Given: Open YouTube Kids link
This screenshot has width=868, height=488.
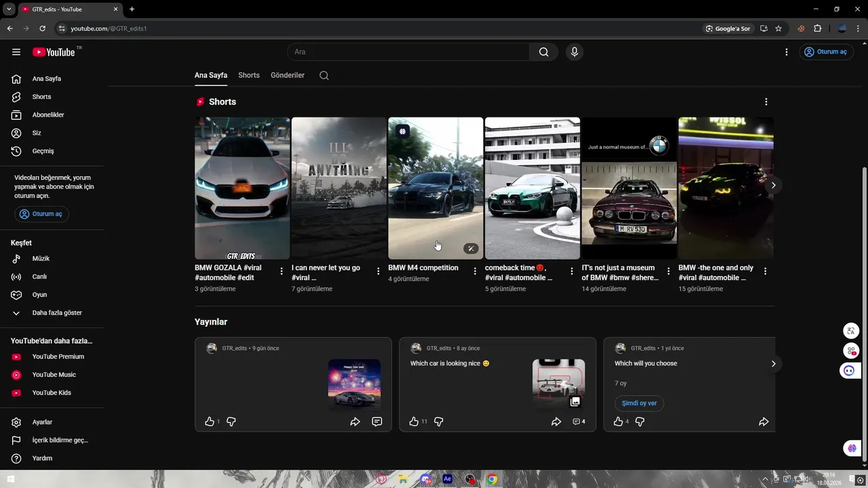Looking at the screenshot, I should pyautogui.click(x=52, y=393).
